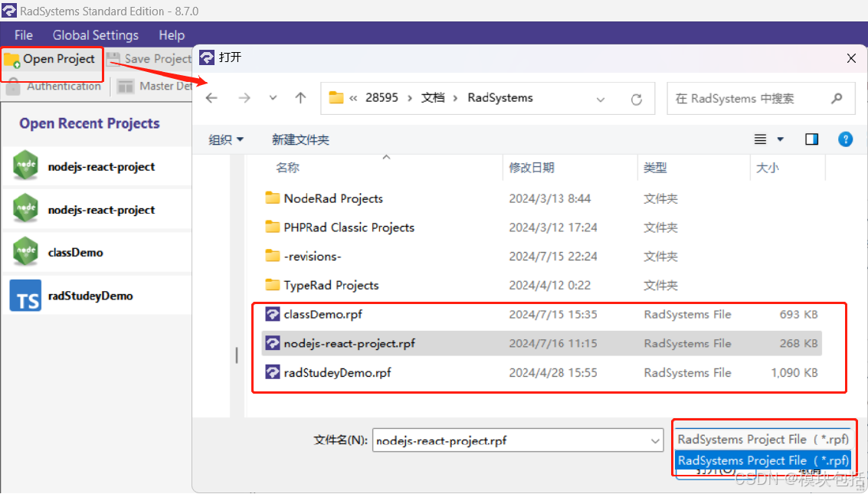The width and height of the screenshot is (868, 494).
Task: Open the Help menu
Action: click(171, 34)
